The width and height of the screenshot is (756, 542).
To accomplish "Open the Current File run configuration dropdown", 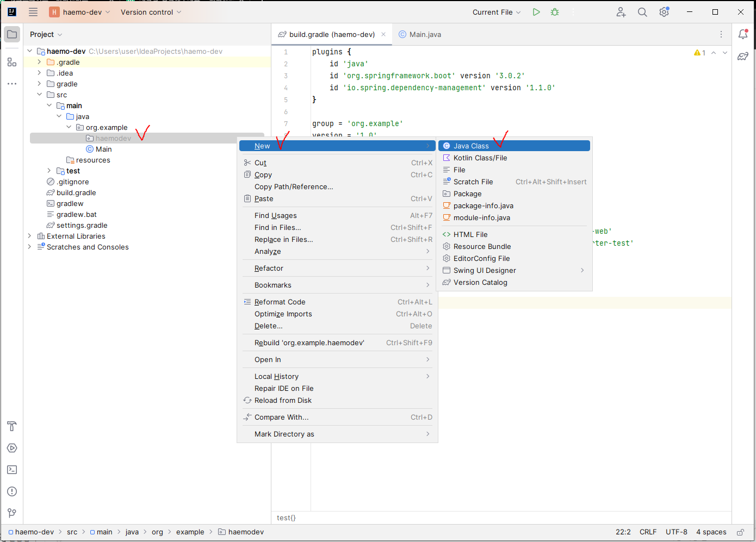I will click(x=497, y=12).
